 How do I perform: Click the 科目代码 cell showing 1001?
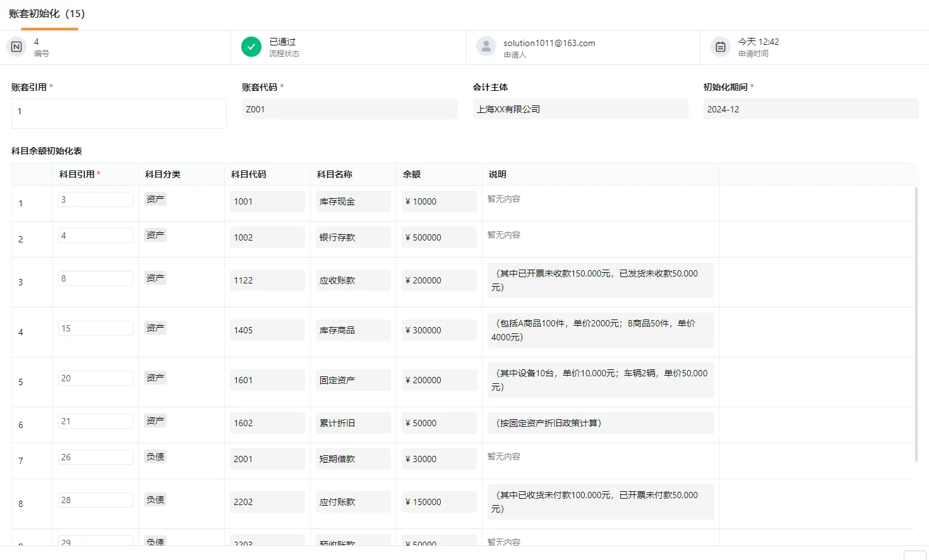coord(267,201)
